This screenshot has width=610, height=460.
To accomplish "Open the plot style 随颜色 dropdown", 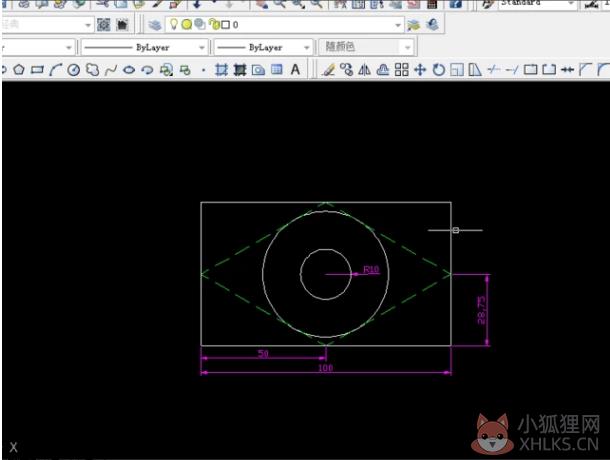I will click(x=407, y=47).
